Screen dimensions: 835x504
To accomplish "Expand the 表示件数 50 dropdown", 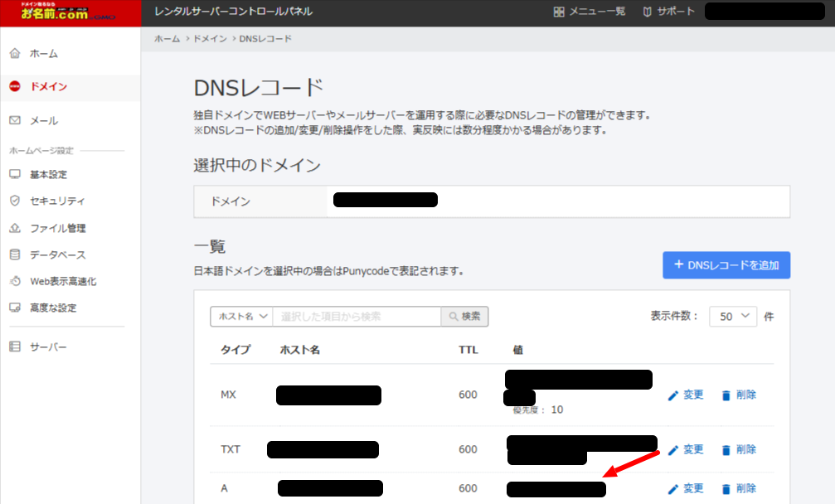I will point(733,317).
